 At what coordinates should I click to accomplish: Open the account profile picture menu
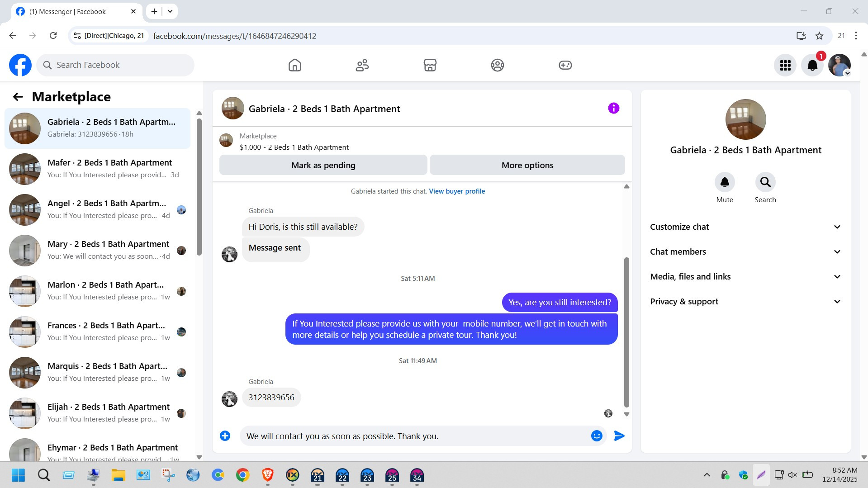click(x=840, y=65)
